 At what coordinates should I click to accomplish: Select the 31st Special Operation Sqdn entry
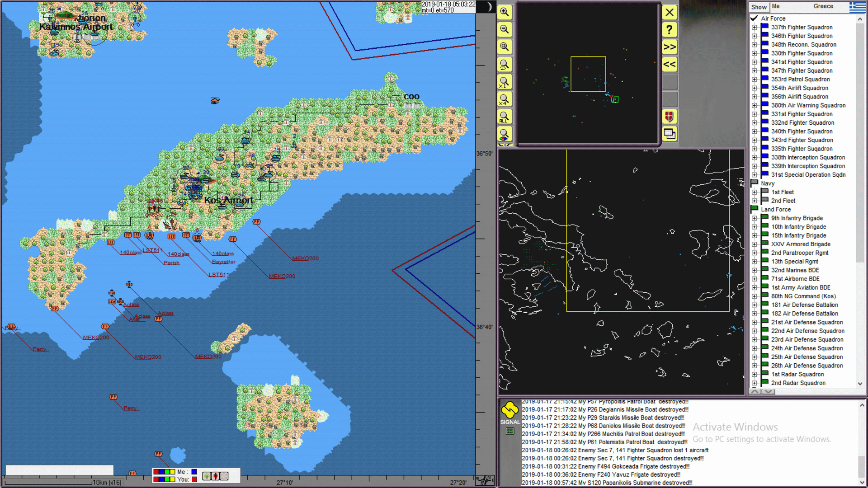point(808,175)
